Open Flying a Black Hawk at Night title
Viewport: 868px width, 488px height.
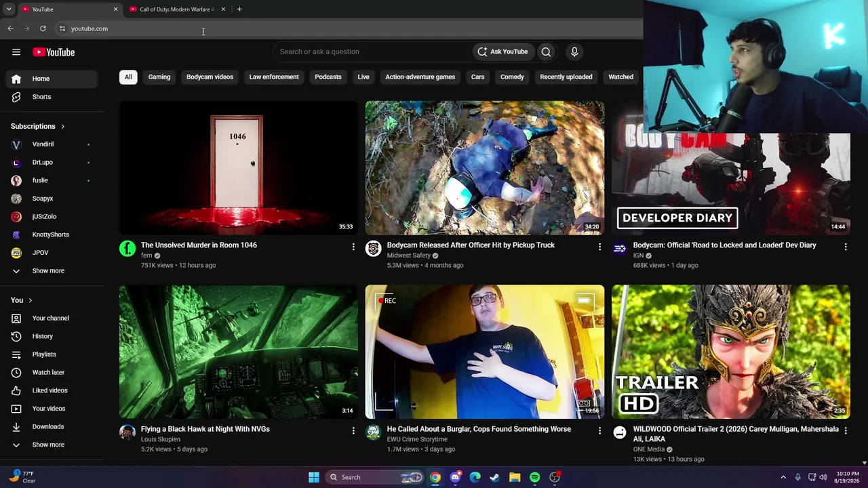click(x=205, y=429)
